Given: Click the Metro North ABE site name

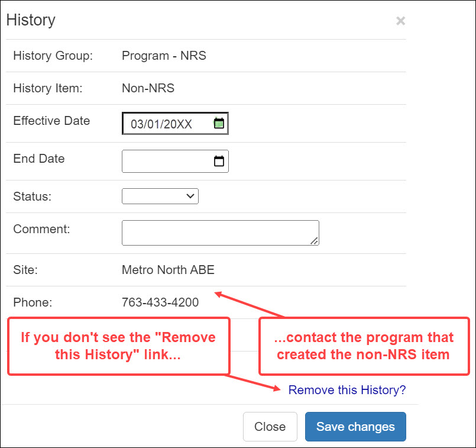Looking at the screenshot, I should pyautogui.click(x=167, y=269).
